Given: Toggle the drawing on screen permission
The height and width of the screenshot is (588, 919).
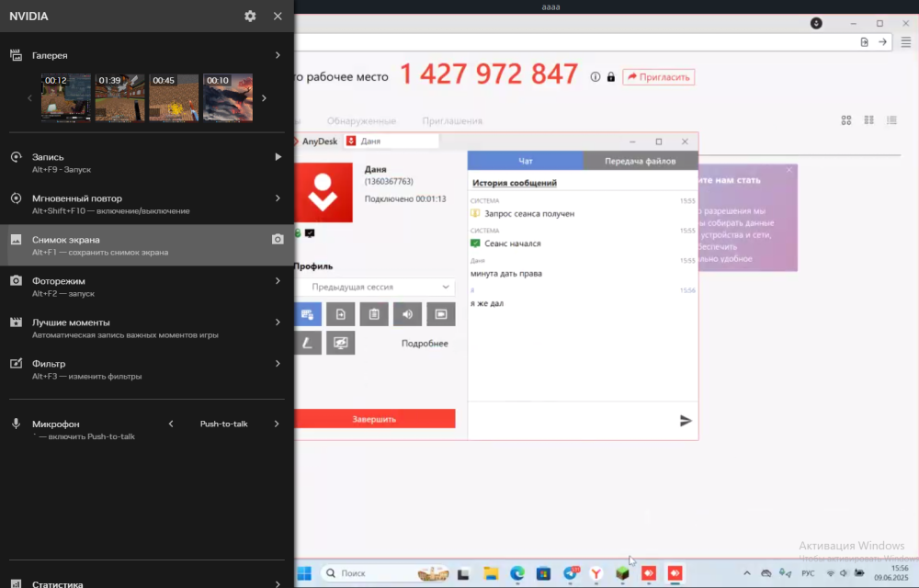Looking at the screenshot, I should click(x=308, y=344).
